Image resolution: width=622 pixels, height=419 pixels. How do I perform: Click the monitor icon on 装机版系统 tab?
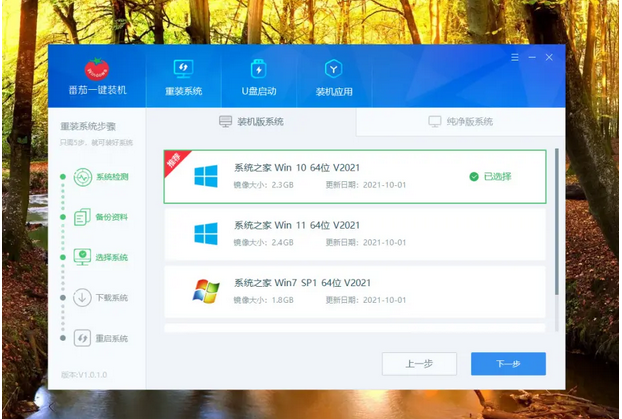tap(225, 121)
